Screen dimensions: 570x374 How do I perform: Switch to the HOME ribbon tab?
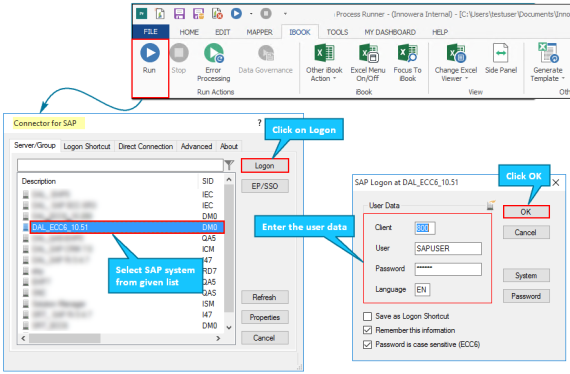[x=189, y=32]
